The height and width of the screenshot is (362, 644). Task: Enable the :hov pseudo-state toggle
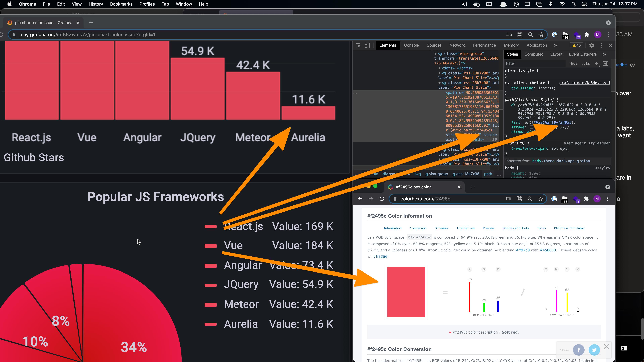pos(573,64)
